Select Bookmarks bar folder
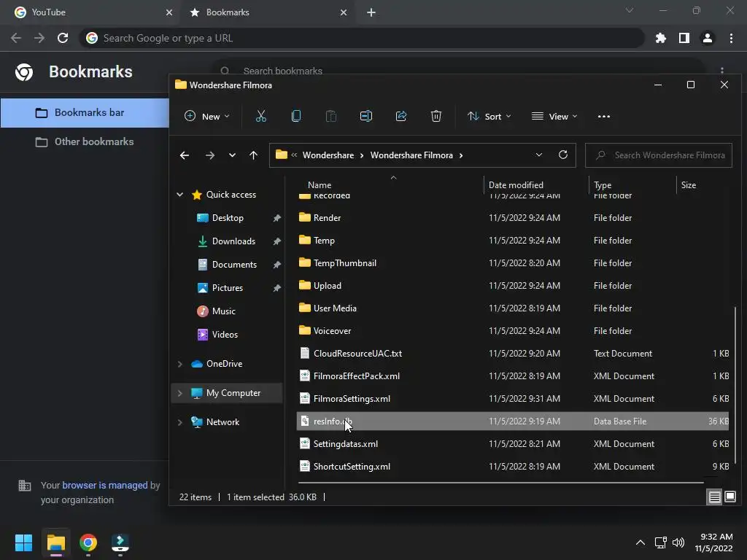This screenshot has width=747, height=560. (85, 113)
